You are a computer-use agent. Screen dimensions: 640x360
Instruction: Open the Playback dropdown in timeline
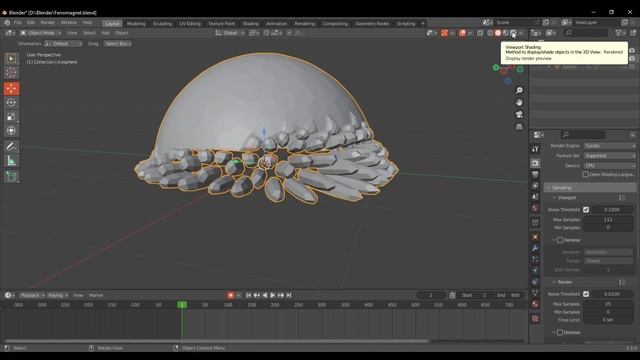click(x=32, y=295)
